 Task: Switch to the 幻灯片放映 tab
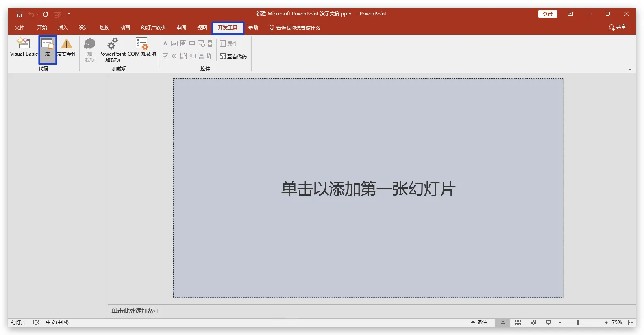153,28
